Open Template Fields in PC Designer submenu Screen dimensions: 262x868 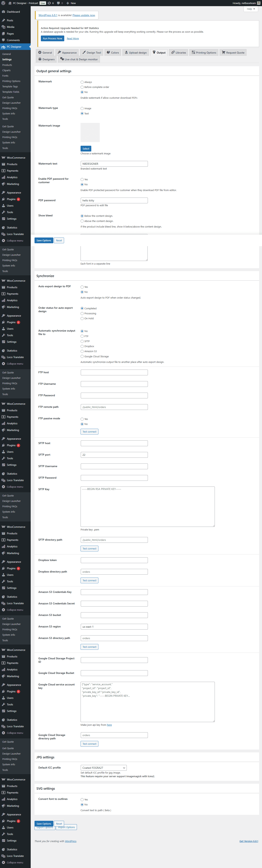coord(11,92)
